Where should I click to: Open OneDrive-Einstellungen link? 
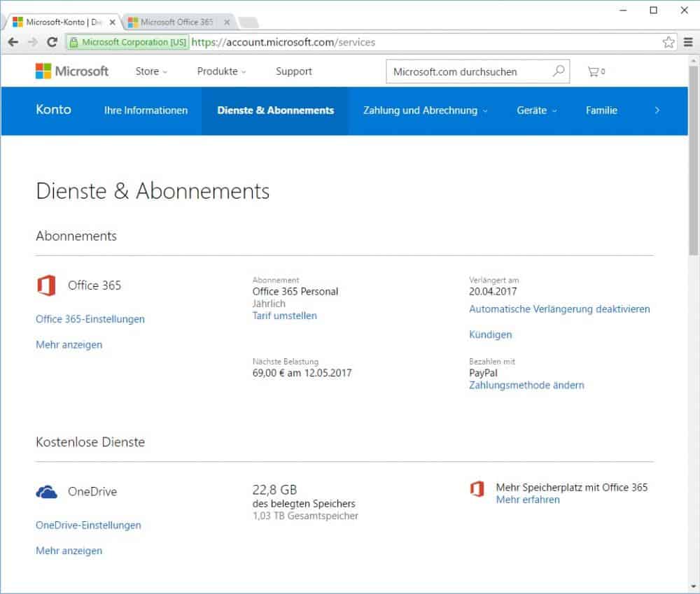point(88,525)
